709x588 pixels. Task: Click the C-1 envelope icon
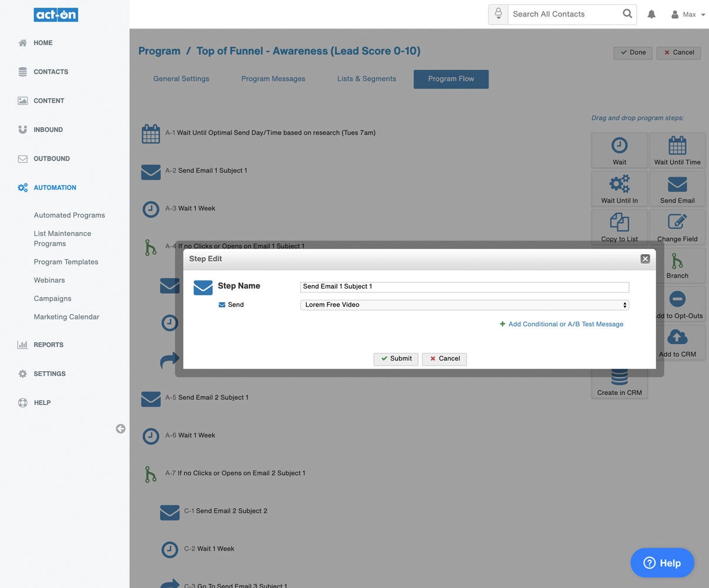click(170, 512)
